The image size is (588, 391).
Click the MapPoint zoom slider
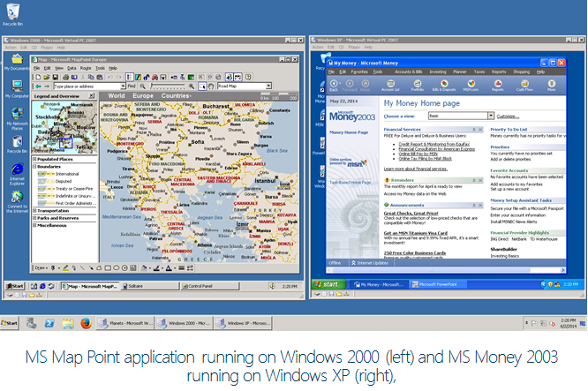(168, 86)
